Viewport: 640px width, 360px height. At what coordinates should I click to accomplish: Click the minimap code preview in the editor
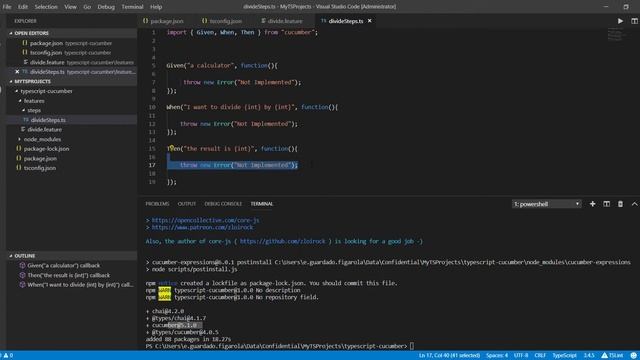click(x=615, y=34)
